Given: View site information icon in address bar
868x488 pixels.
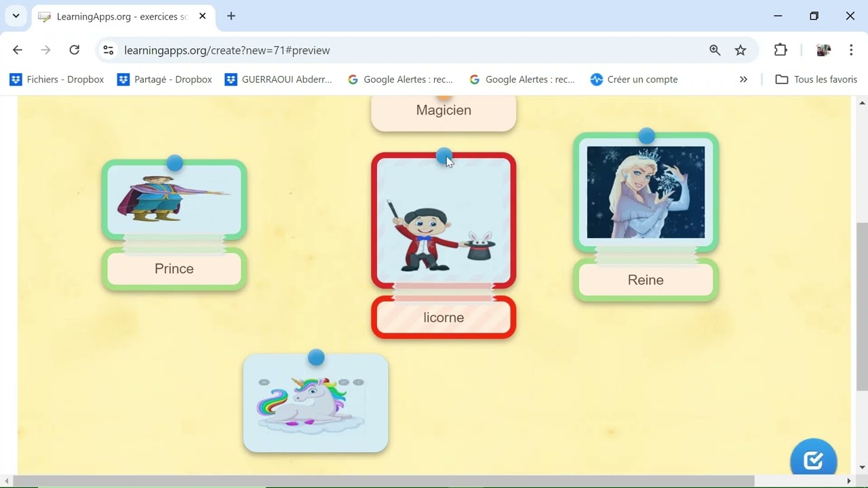Looking at the screenshot, I should pyautogui.click(x=108, y=50).
